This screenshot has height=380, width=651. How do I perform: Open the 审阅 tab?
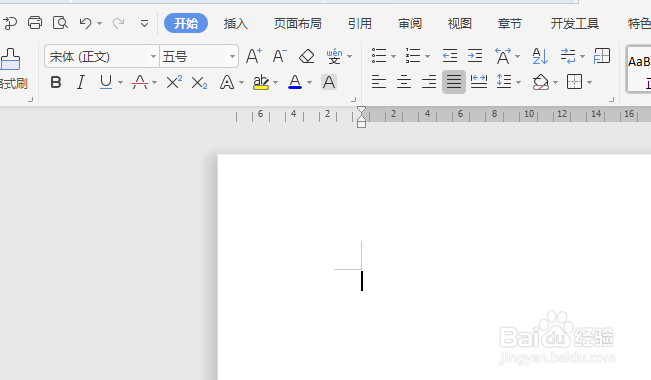point(410,24)
